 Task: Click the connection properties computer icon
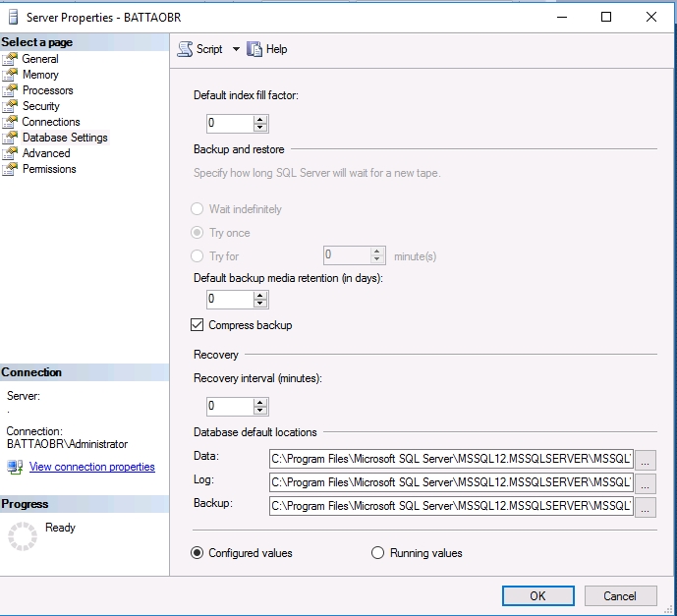(x=15, y=467)
